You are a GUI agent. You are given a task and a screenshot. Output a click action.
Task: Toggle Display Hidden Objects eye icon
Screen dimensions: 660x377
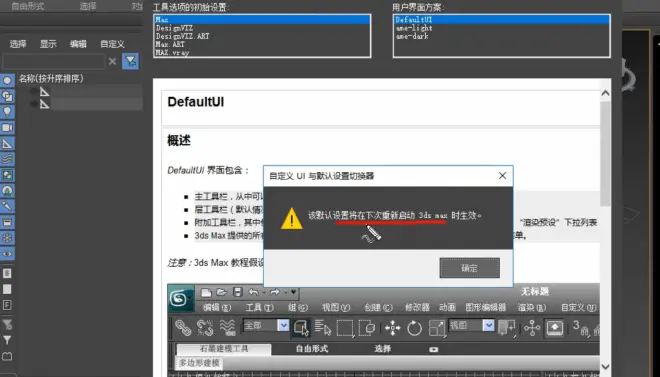coord(7,254)
